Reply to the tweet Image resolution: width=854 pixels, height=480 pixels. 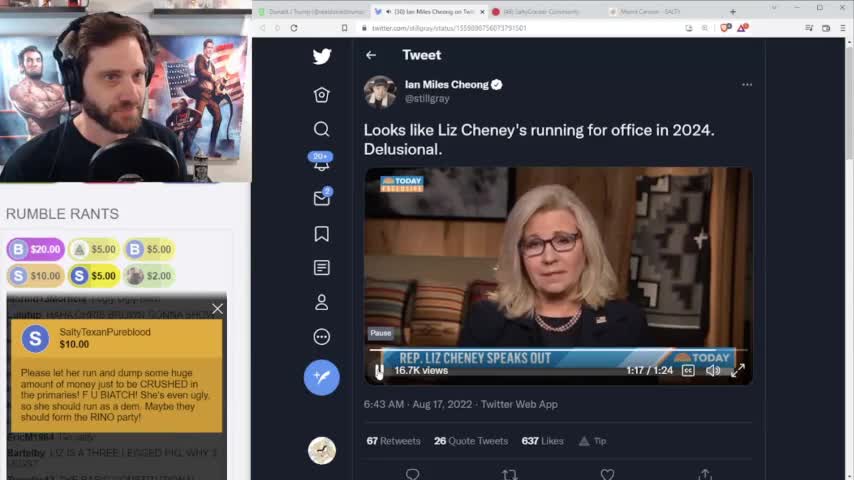tap(412, 475)
